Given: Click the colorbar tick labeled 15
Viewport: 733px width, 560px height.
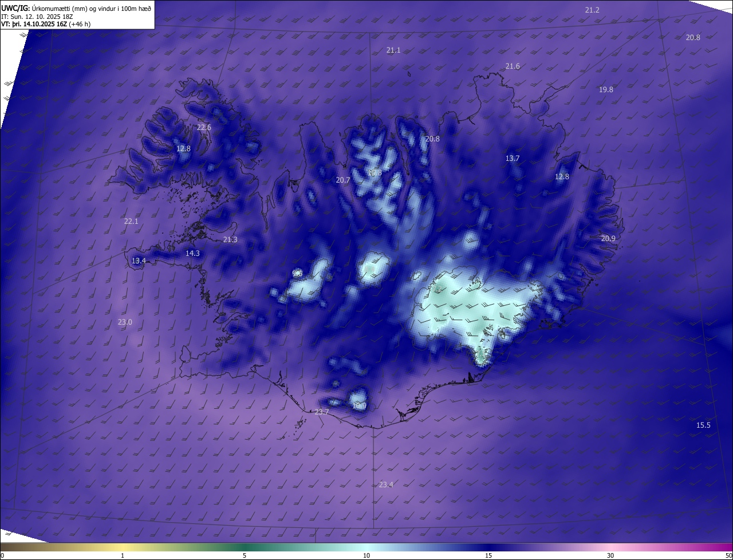Looking at the screenshot, I should coord(488,555).
